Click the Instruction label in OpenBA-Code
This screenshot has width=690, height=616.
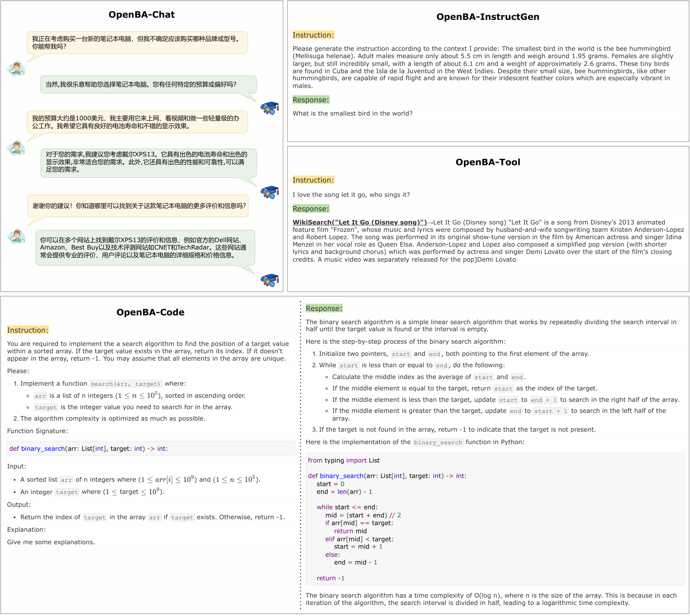pos(28,330)
